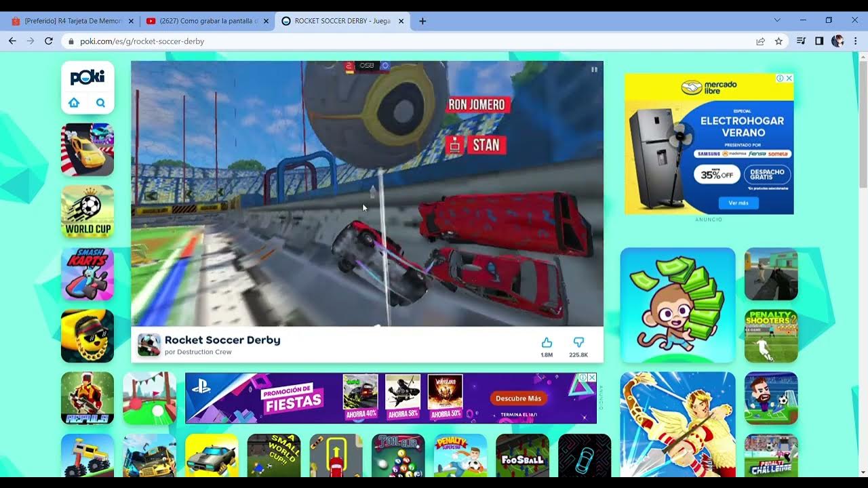Open a new browser tab

(422, 21)
